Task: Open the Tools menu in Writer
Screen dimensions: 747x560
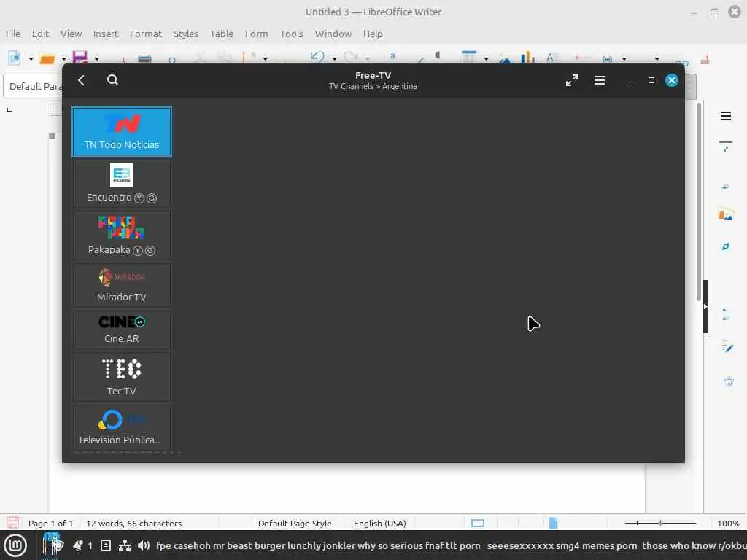Action: coord(292,34)
